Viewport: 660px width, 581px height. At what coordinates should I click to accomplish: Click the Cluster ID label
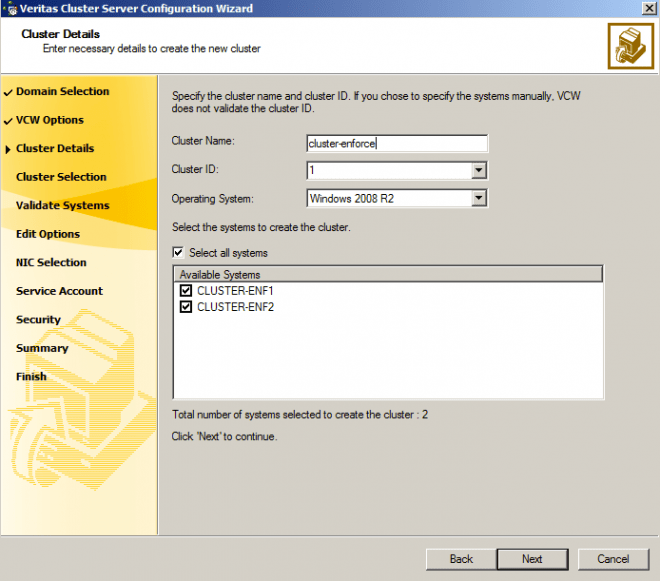(x=195, y=169)
